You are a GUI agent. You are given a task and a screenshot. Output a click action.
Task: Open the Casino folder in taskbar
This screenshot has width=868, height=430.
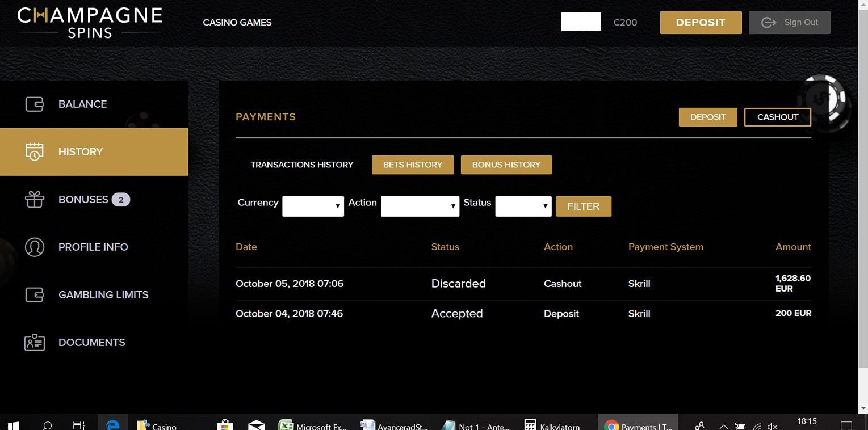[x=157, y=425]
